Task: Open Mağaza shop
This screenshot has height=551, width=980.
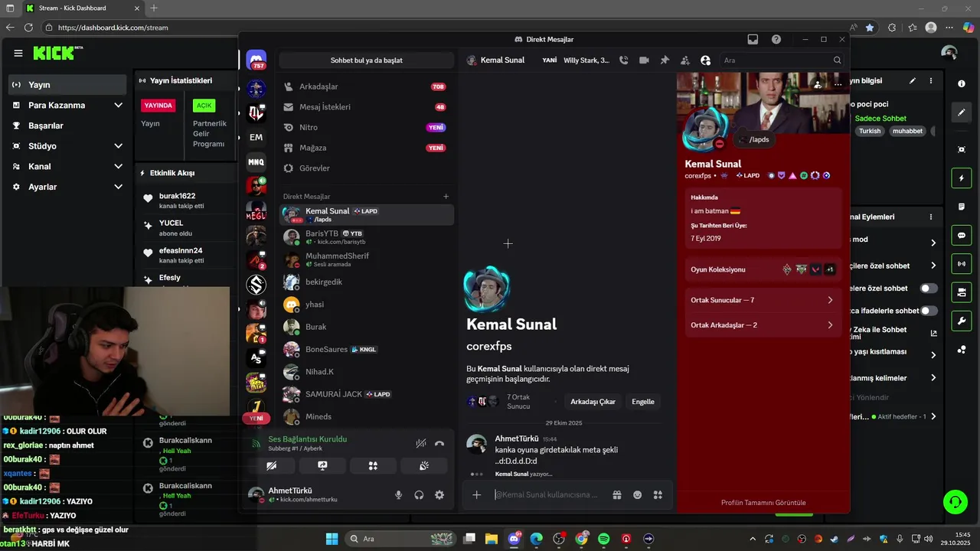Action: click(x=367, y=148)
